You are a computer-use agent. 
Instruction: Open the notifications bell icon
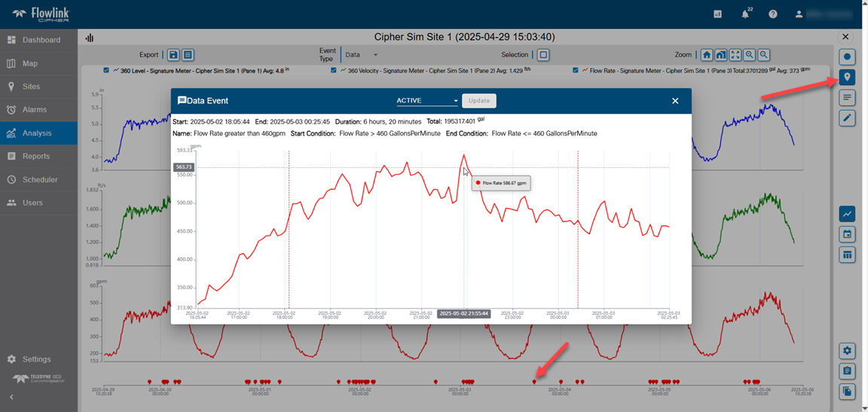click(745, 14)
